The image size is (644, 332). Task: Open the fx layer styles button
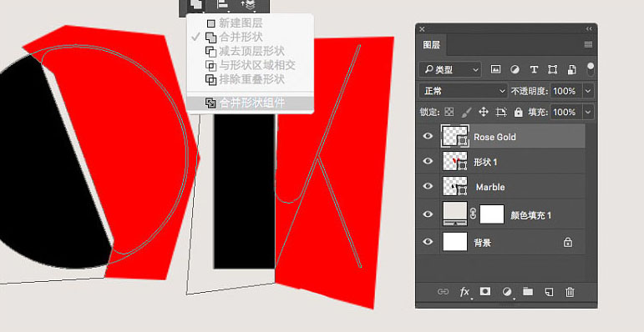tap(464, 292)
